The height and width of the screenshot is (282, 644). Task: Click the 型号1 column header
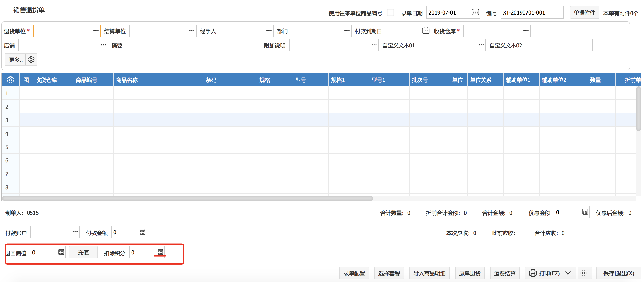point(389,80)
